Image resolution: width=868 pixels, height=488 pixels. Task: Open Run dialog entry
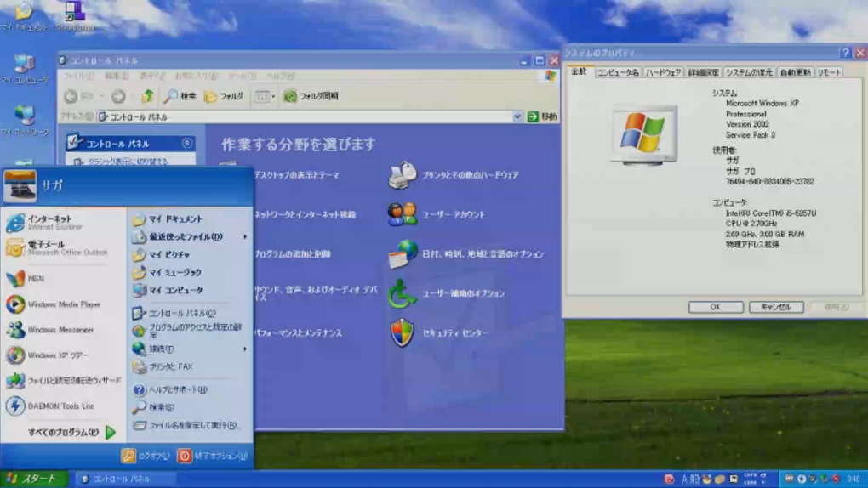point(186,425)
